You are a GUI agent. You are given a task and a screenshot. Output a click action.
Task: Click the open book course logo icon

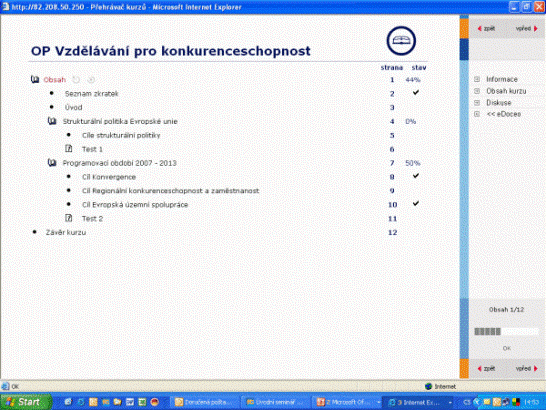point(401,41)
